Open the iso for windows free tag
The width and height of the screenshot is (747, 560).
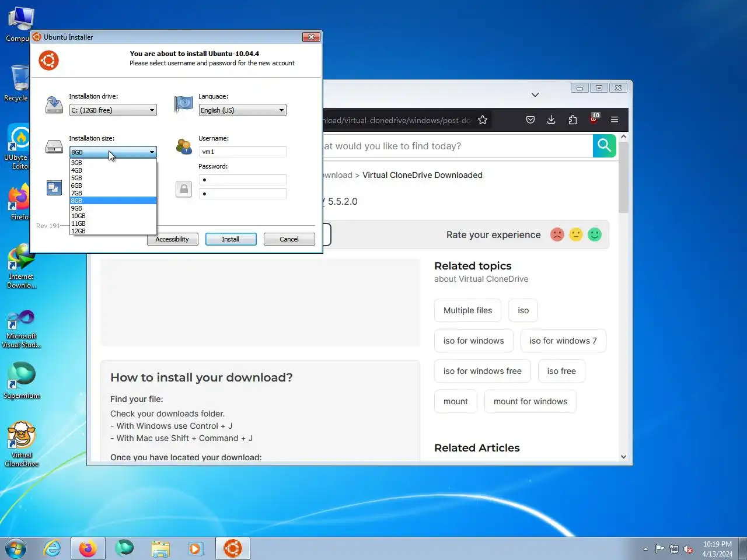(x=483, y=371)
